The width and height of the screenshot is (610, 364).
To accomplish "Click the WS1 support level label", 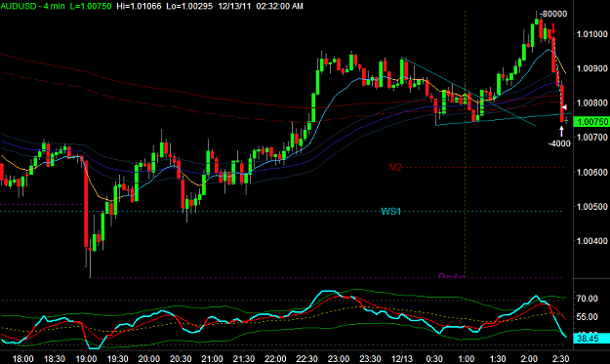I will point(390,211).
